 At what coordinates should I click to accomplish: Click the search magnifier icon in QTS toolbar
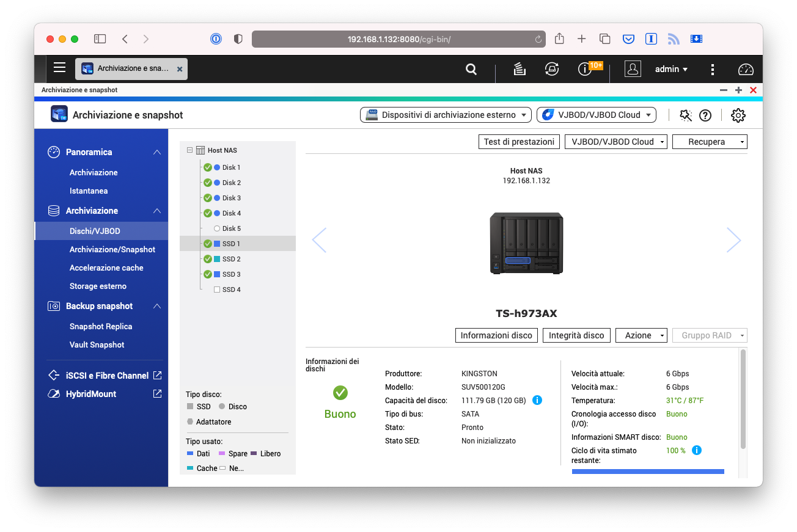[x=471, y=69]
